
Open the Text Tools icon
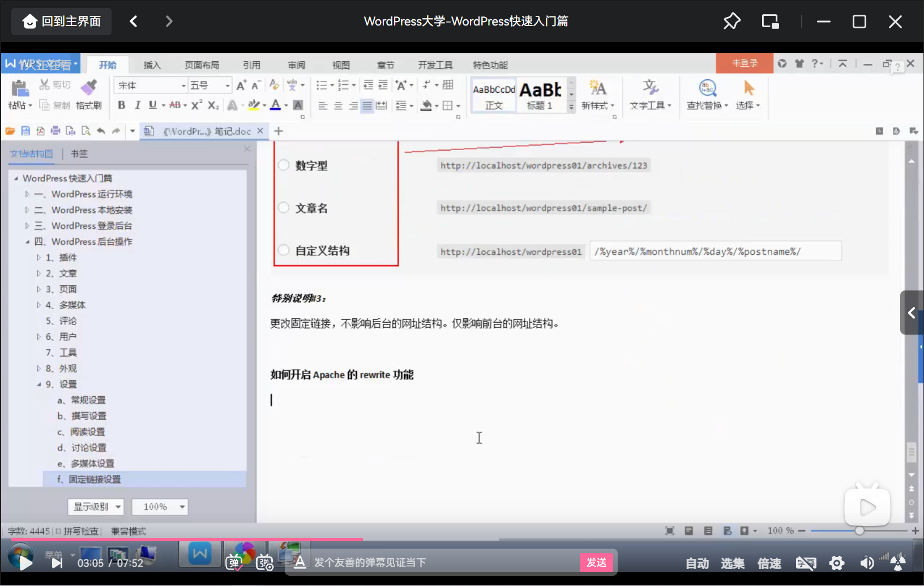650,88
